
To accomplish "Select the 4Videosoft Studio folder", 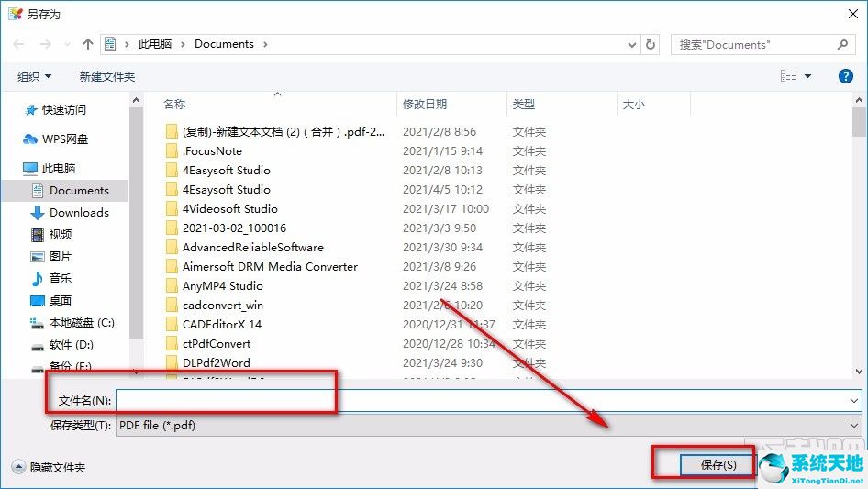I will coord(229,209).
